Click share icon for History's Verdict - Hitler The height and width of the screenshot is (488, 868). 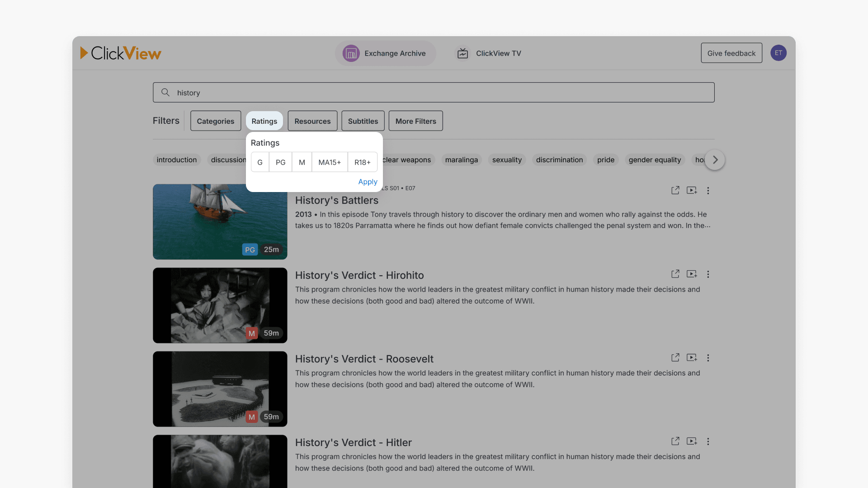(675, 441)
